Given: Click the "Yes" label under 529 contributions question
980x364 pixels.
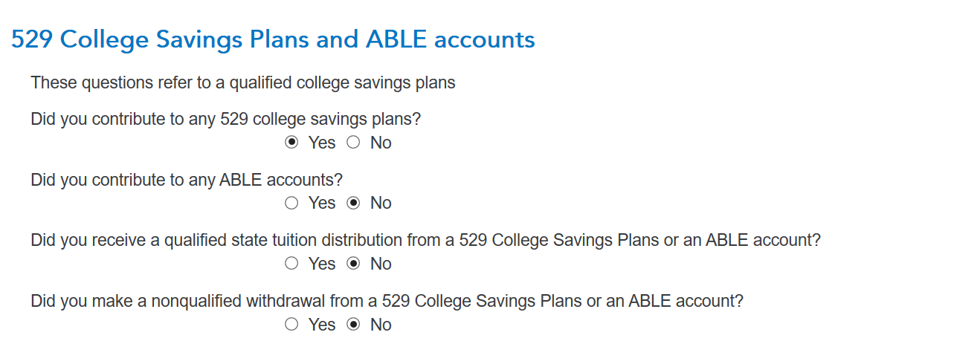Looking at the screenshot, I should pyautogui.click(x=322, y=143).
